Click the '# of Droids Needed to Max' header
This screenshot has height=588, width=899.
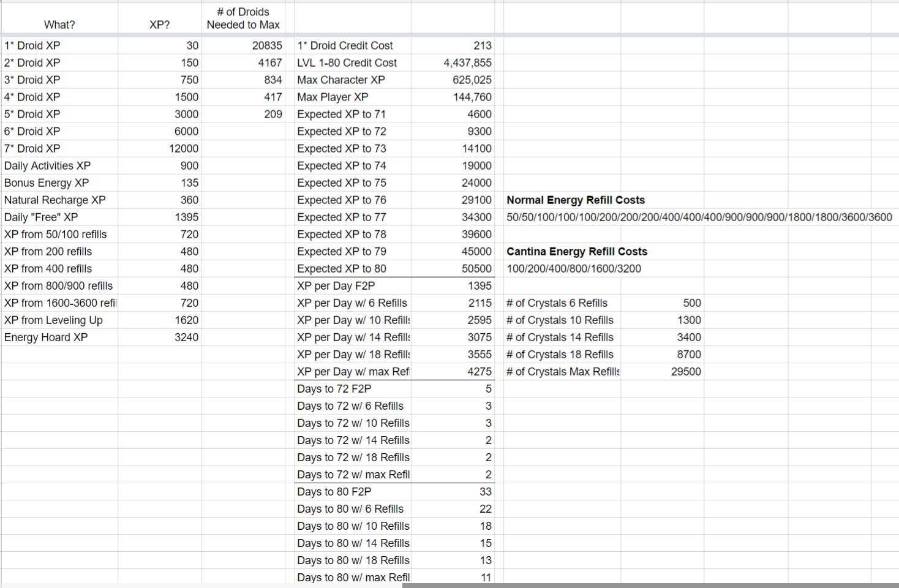tap(243, 18)
